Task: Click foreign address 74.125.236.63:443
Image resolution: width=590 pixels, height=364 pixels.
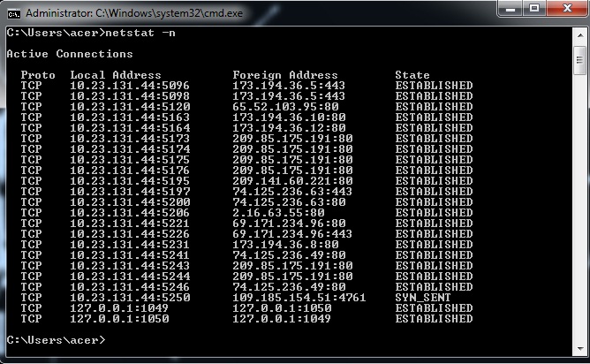Action: click(292, 191)
